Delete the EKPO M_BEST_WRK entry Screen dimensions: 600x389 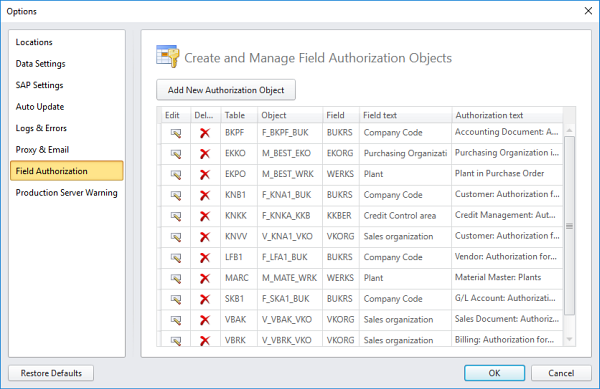click(205, 174)
